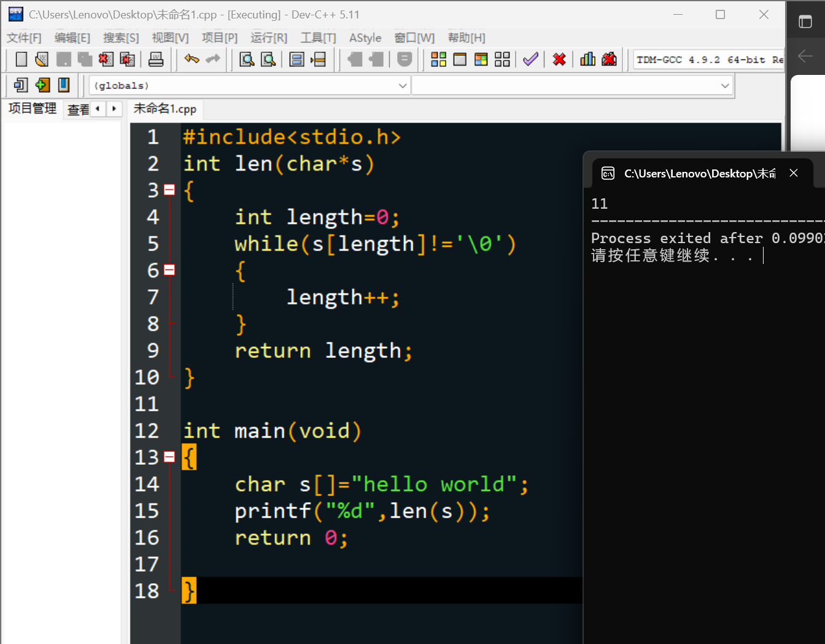The image size is (825, 644).
Task: Click the Goto function toolbar icon
Action: coord(296,60)
